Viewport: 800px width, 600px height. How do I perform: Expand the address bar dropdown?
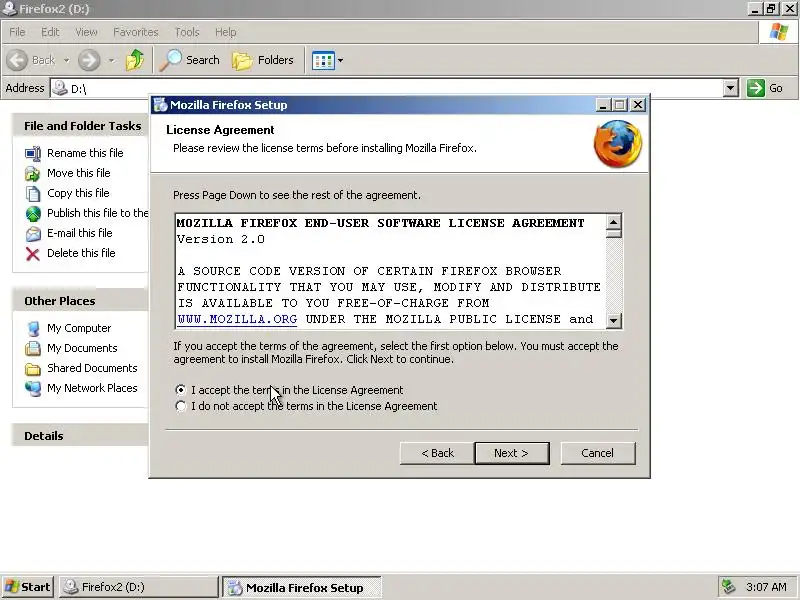point(731,88)
